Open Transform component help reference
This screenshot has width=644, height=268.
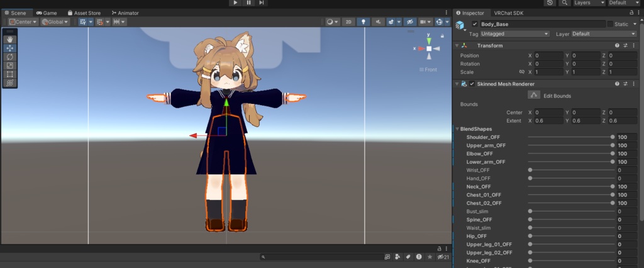617,46
